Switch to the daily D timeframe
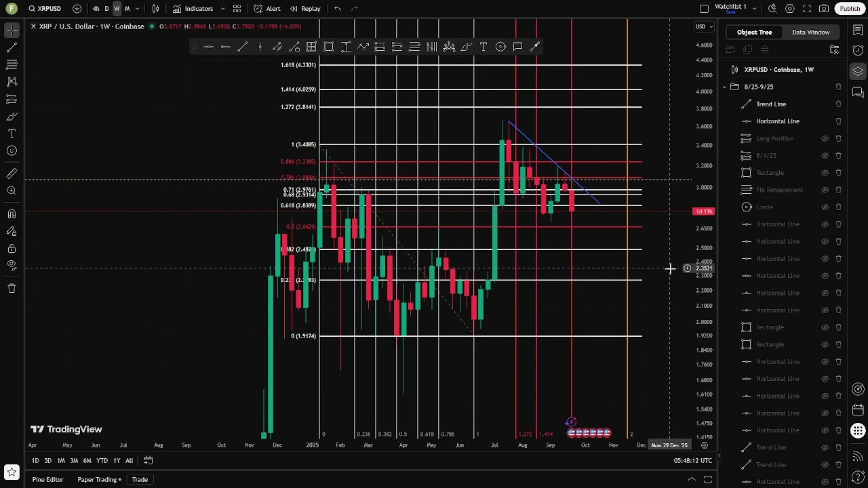The image size is (868, 488). click(106, 9)
